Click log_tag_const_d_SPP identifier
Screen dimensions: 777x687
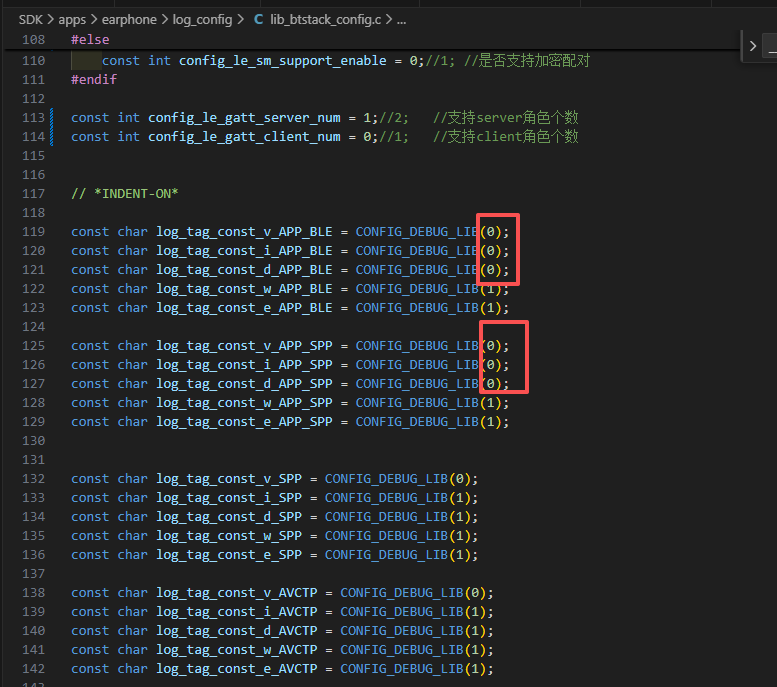[x=229, y=517]
